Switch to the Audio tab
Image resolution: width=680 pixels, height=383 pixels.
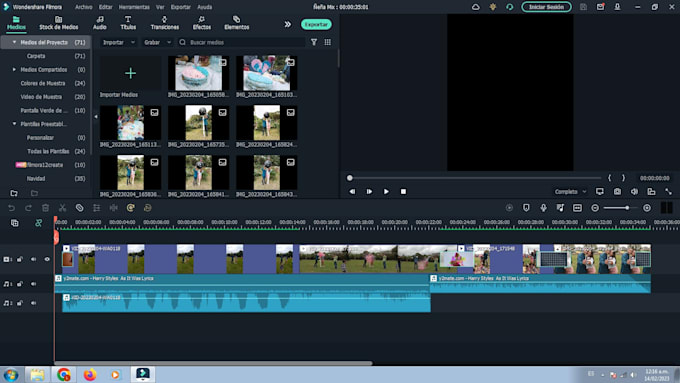point(100,23)
